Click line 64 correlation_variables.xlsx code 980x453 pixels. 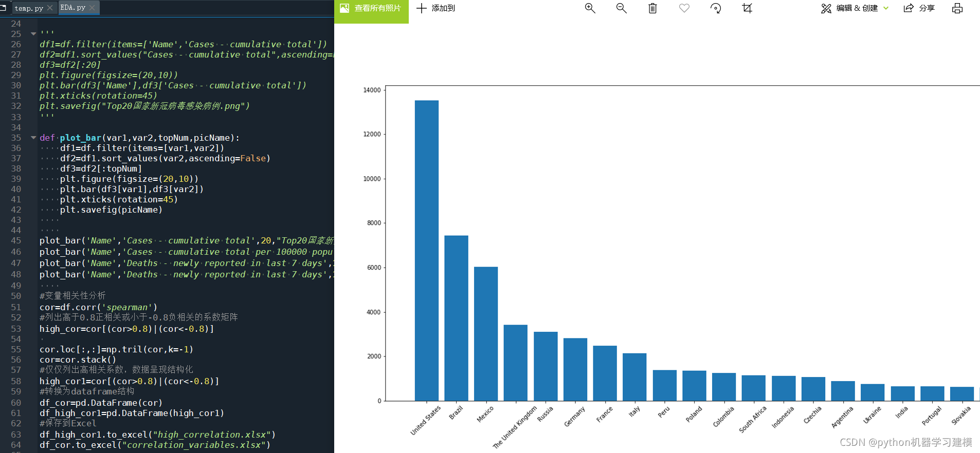pyautogui.click(x=155, y=445)
